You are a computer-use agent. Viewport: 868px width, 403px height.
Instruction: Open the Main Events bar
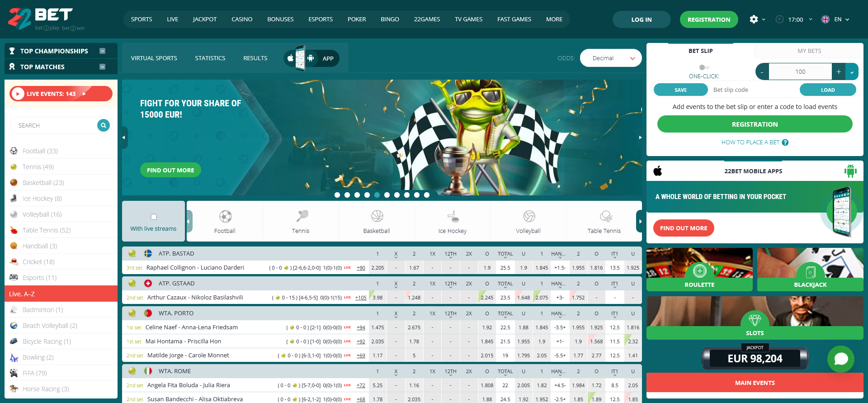coord(755,383)
